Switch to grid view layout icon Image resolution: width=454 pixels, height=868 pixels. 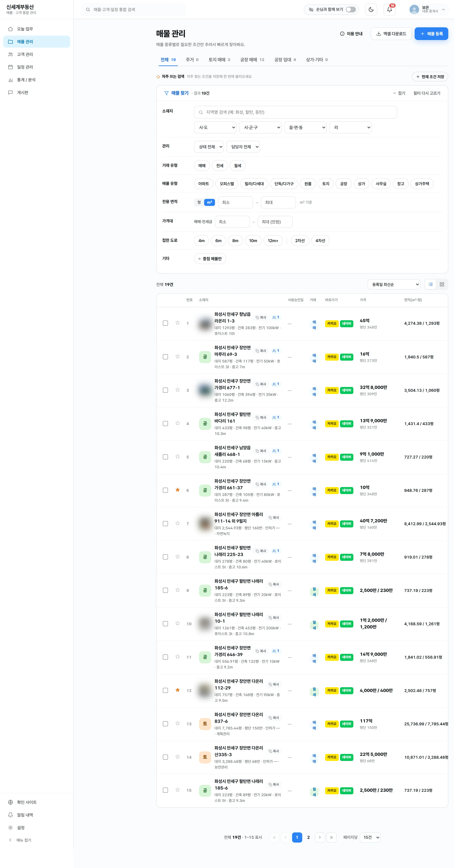click(442, 284)
